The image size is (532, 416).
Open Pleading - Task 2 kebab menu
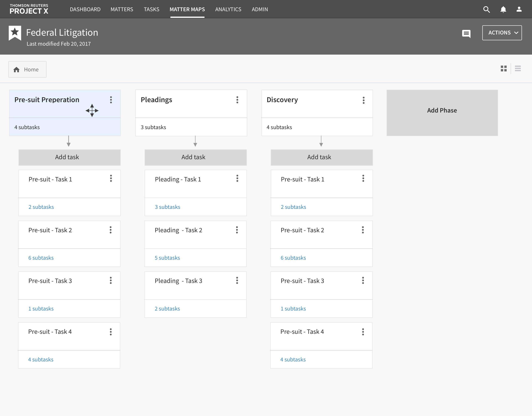point(237,230)
